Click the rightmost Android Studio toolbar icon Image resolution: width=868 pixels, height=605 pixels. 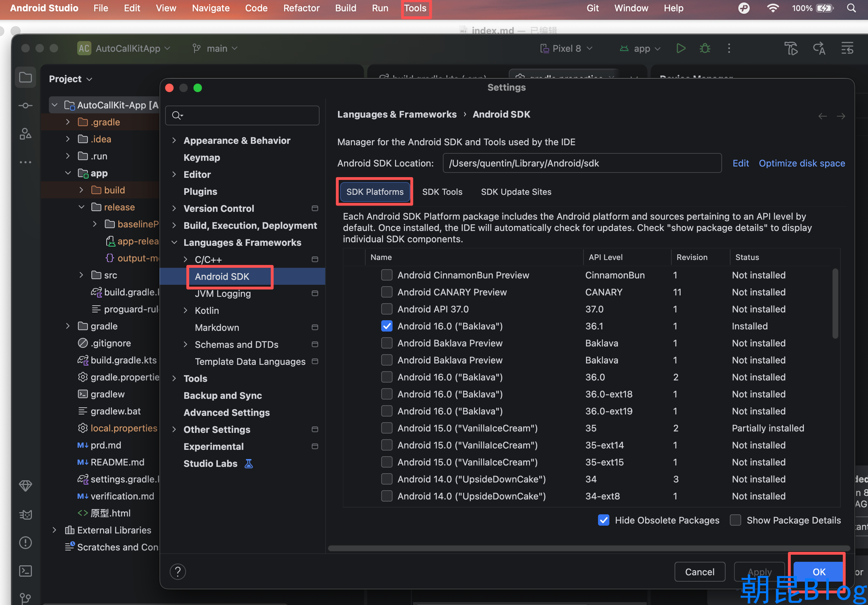(x=847, y=49)
